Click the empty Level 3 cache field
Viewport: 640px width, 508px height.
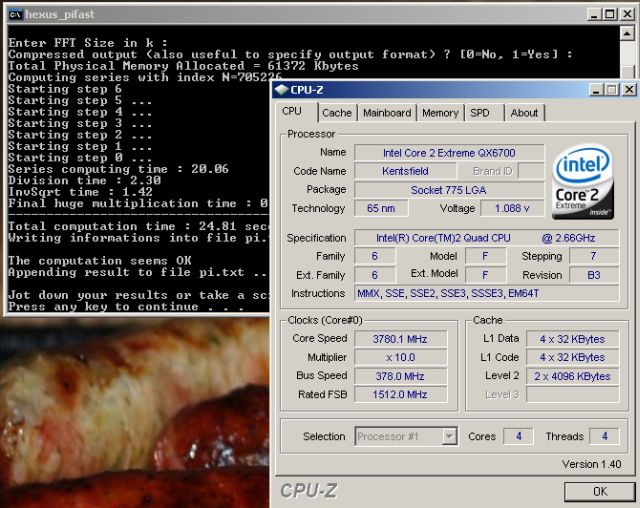coord(572,395)
